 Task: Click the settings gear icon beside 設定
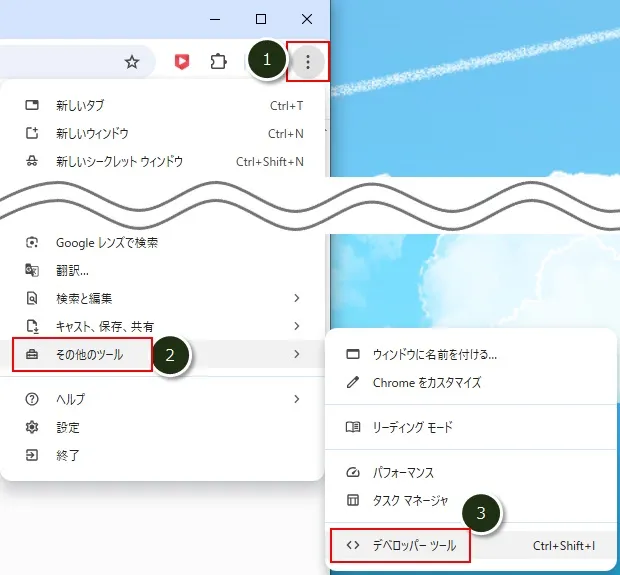(32, 427)
